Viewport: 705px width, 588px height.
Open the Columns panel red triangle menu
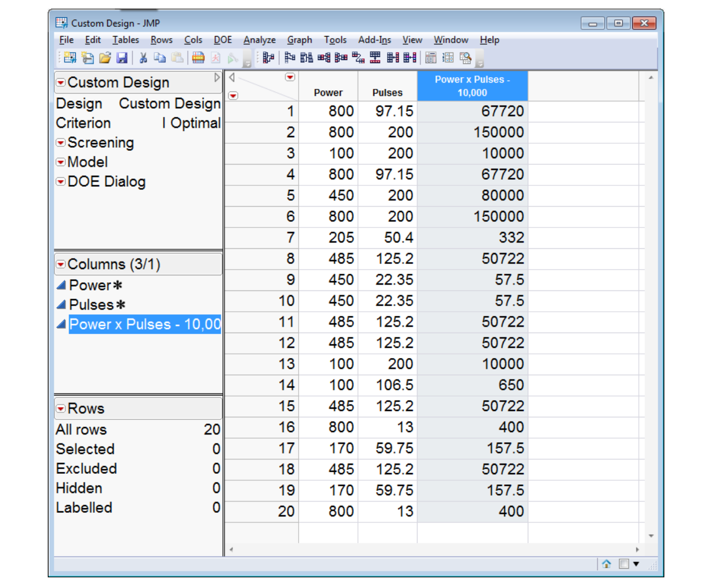point(61,265)
